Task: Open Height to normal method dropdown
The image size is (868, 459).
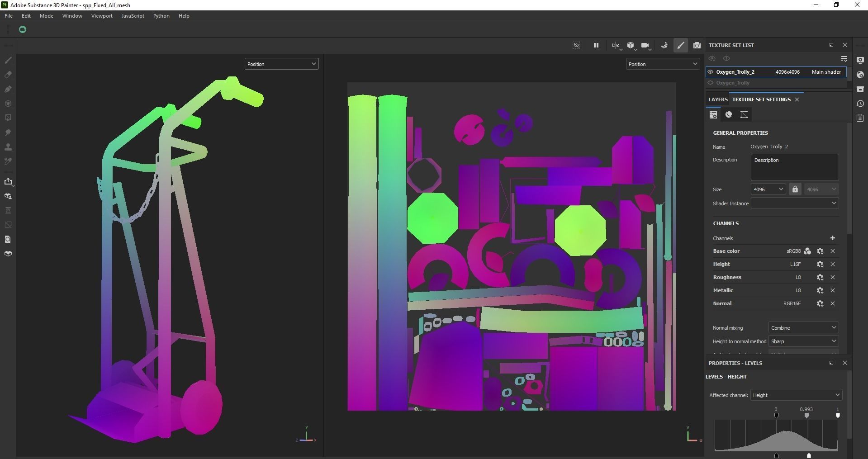Action: click(803, 341)
